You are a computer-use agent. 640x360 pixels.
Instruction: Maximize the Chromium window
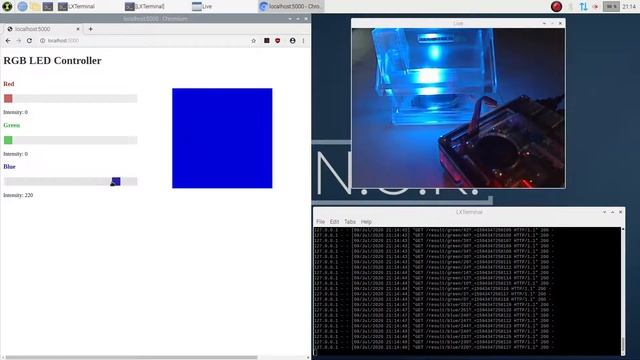[298, 19]
